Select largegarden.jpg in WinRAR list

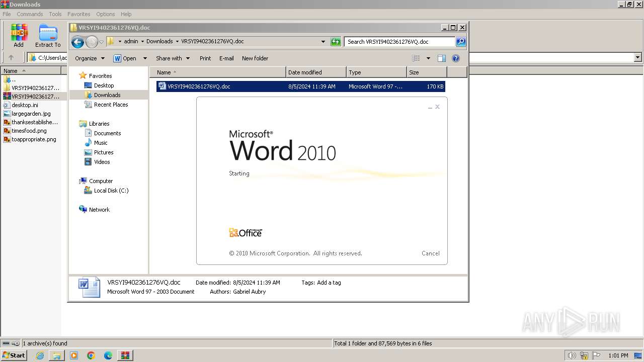pyautogui.click(x=31, y=114)
